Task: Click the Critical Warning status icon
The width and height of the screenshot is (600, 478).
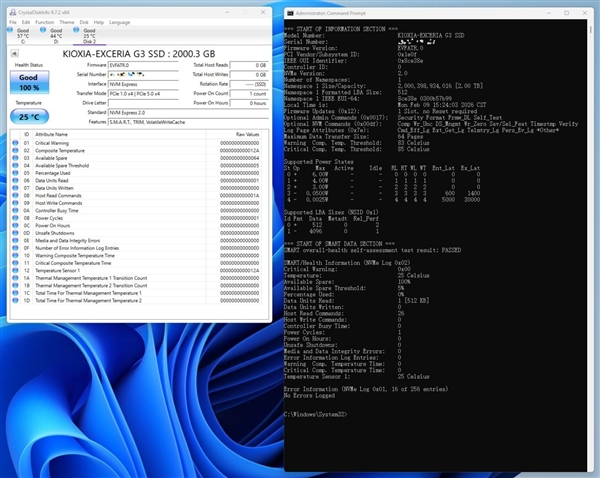Action: click(x=13, y=143)
